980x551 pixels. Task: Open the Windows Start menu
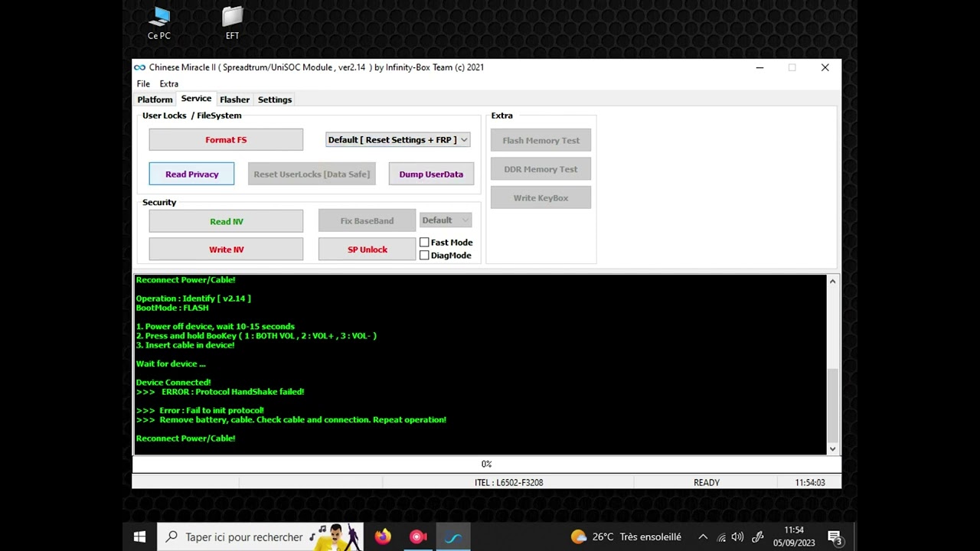pos(139,536)
